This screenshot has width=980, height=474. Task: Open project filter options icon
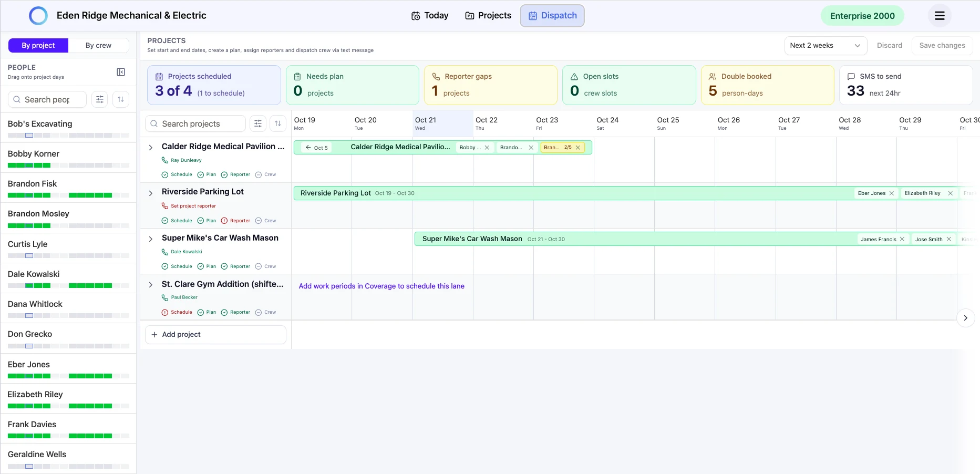(258, 123)
